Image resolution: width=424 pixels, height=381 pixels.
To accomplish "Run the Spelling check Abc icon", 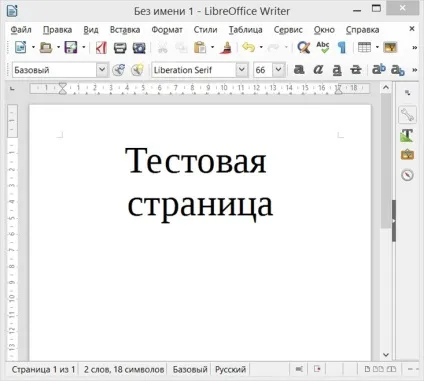I will tap(323, 47).
